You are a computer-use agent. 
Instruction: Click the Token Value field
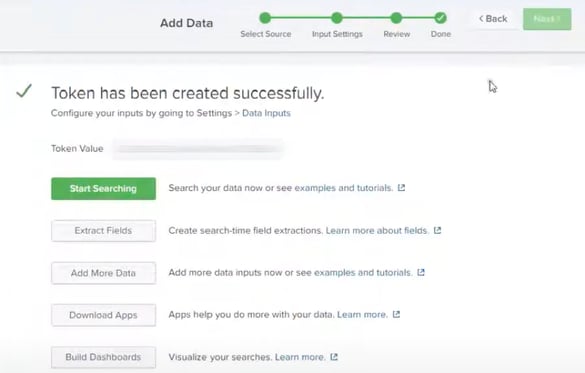[x=198, y=149]
